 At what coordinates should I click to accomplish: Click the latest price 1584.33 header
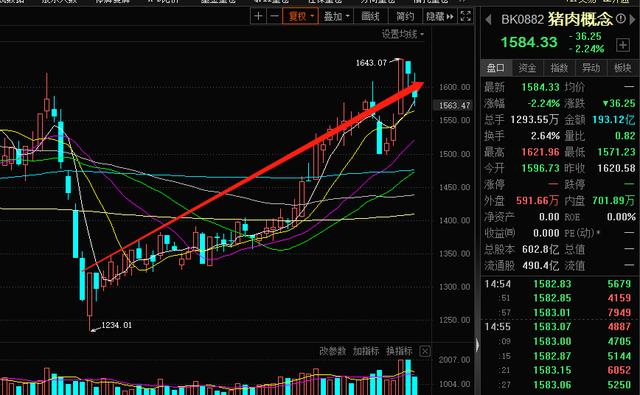(529, 42)
